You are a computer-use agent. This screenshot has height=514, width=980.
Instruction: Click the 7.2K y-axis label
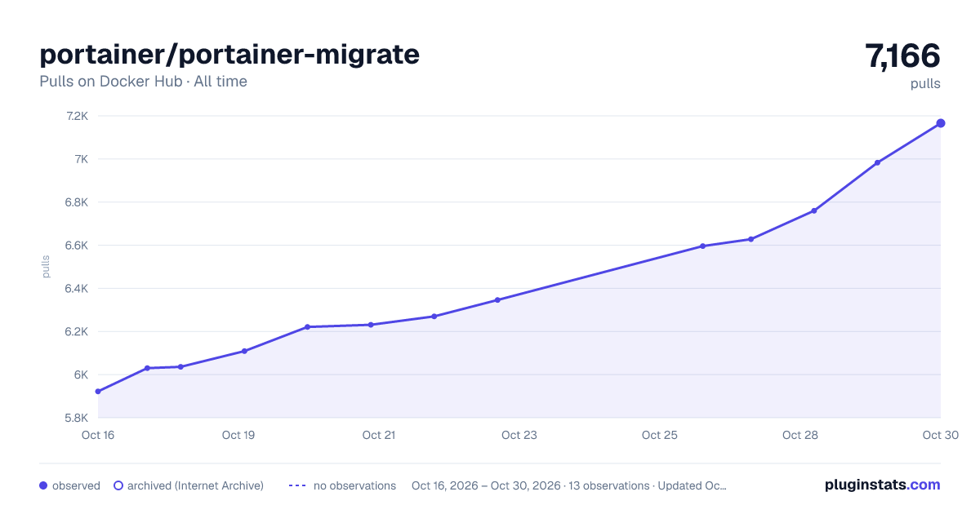tap(77, 116)
